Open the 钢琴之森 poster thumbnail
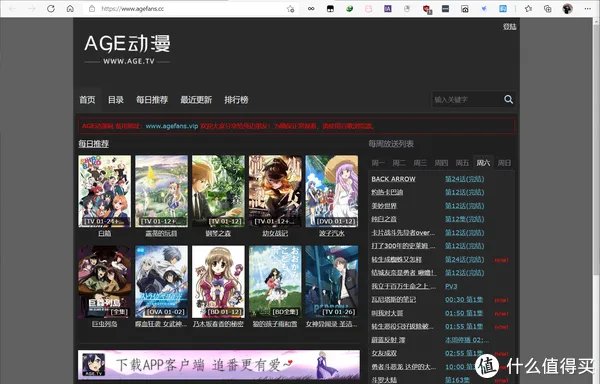Viewport: 600px width, 384px height. coord(218,191)
